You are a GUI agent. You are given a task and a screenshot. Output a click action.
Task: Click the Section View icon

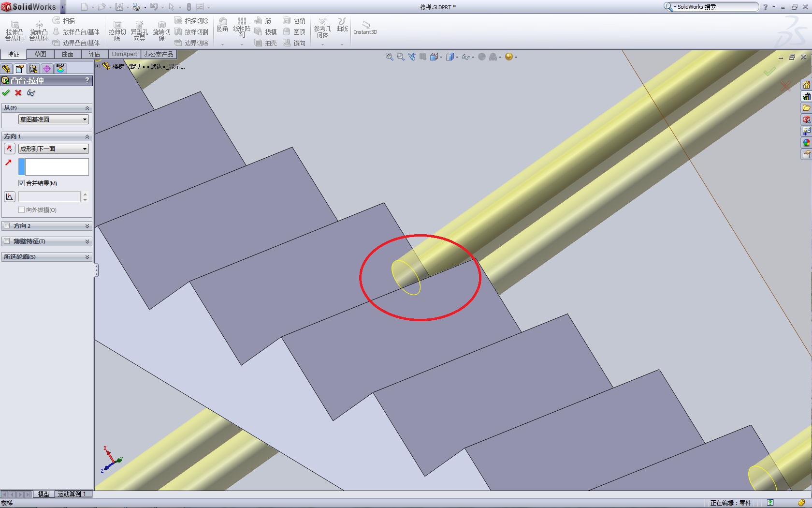(x=423, y=57)
